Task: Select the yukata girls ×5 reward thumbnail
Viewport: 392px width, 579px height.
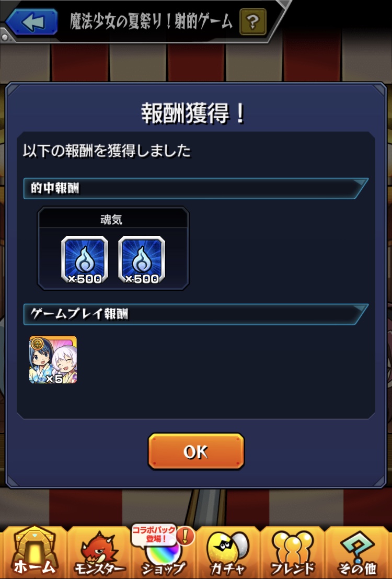Action: (53, 360)
